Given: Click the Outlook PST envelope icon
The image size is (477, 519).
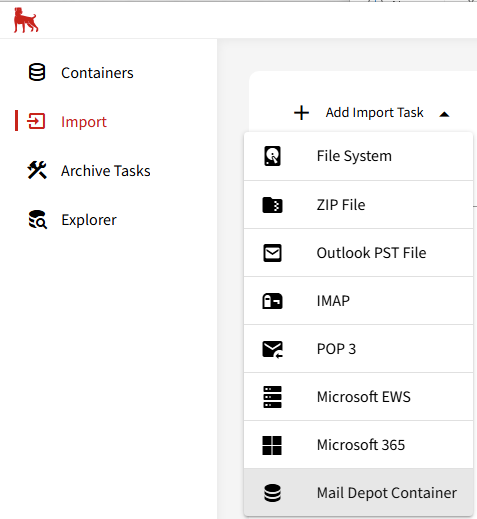Looking at the screenshot, I should [272, 253].
